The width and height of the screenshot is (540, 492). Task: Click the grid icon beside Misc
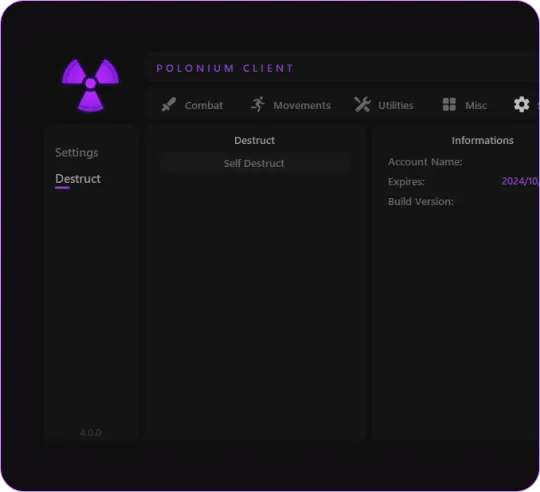click(449, 104)
